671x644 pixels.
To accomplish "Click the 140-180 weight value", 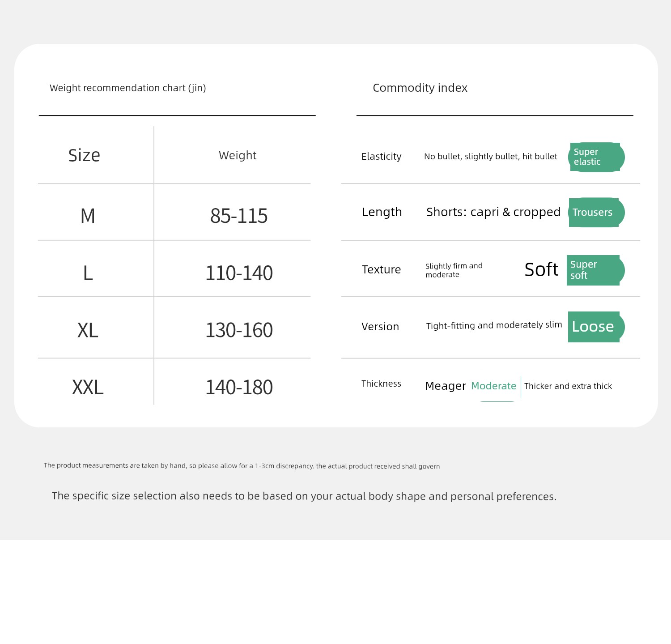I will pyautogui.click(x=239, y=387).
